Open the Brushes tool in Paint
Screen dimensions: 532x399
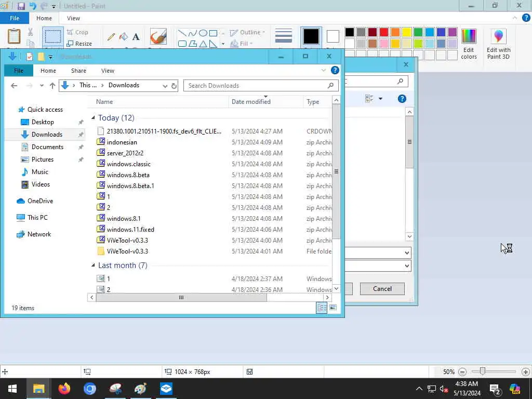click(x=158, y=37)
